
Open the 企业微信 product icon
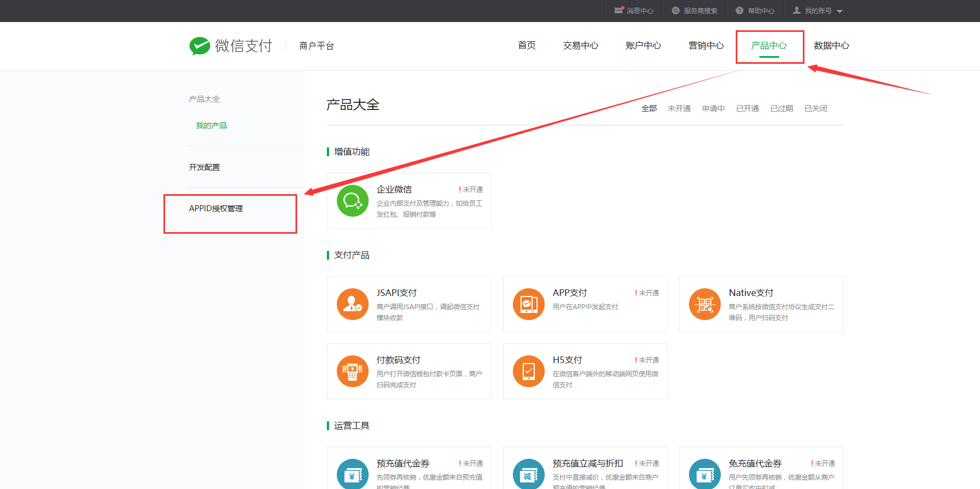(x=353, y=201)
